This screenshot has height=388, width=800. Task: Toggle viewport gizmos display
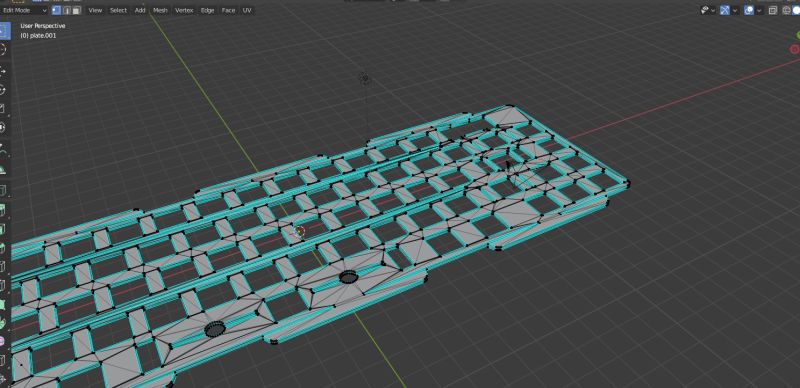[x=724, y=10]
